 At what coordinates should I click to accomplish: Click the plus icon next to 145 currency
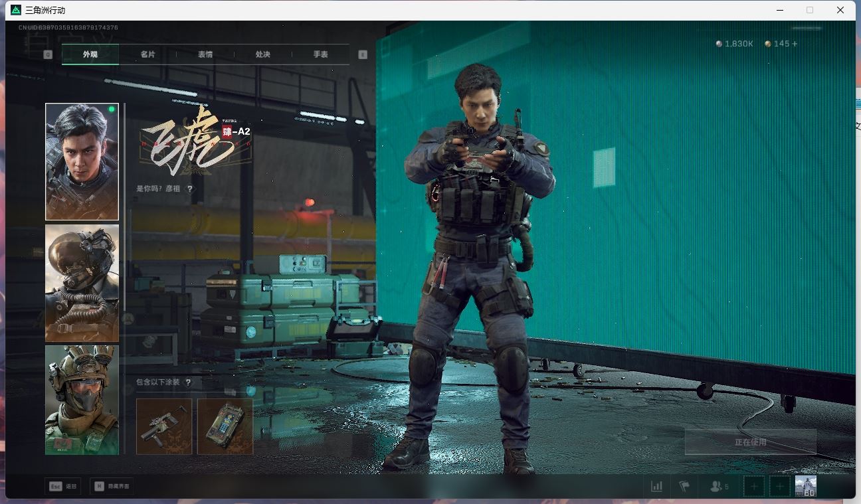795,44
